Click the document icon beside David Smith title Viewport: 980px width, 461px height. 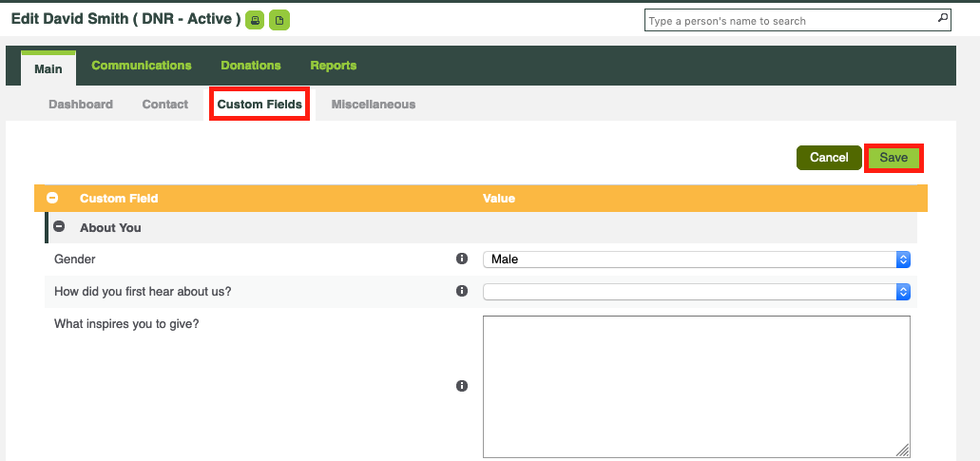279,21
